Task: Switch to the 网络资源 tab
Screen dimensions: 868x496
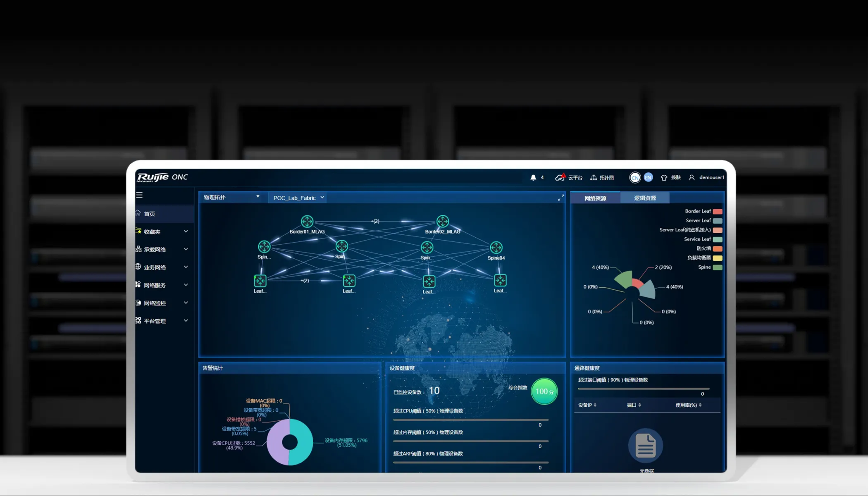Action: (x=595, y=198)
